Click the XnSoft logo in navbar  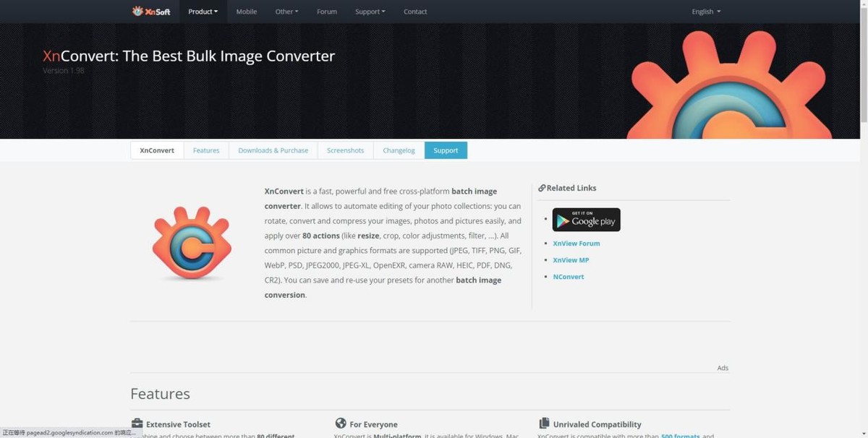[151, 11]
